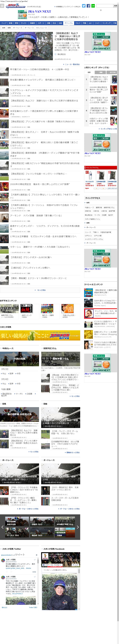This screenshot has width=119, height=644.
Task: Click the Twitter share icon
Action: pyautogui.click(x=84, y=6)
